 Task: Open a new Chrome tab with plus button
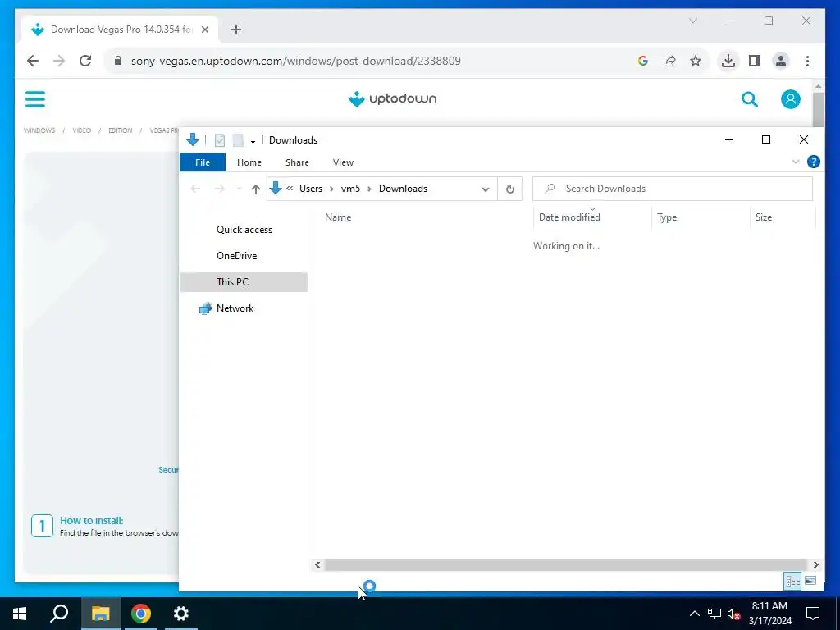pyautogui.click(x=236, y=30)
